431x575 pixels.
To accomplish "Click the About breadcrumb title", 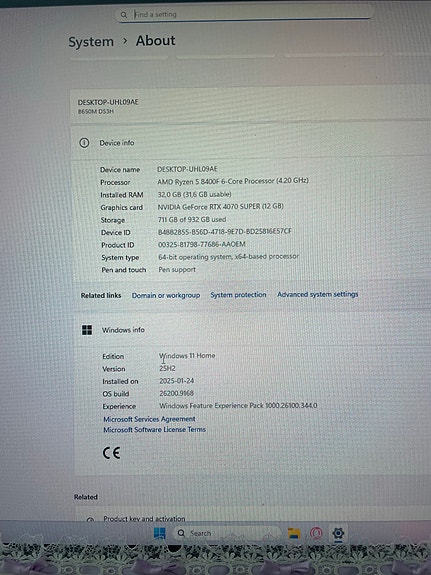I will click(x=156, y=40).
